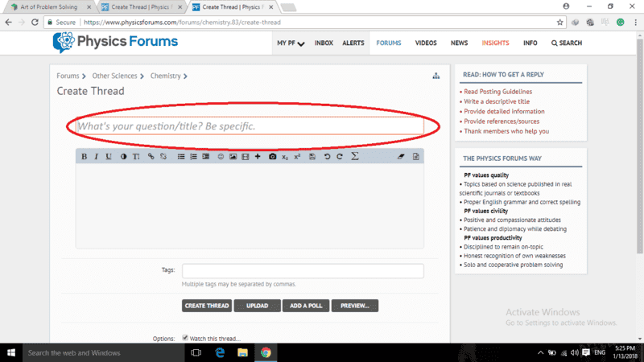644x362 pixels.
Task: Redo last edit in editor
Action: [339, 156]
